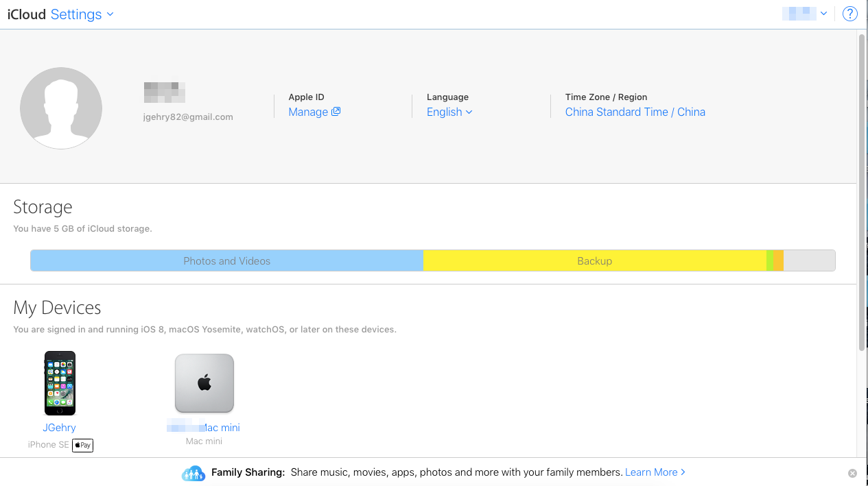
Task: Click the external link icon beside Manage
Action: pos(336,112)
